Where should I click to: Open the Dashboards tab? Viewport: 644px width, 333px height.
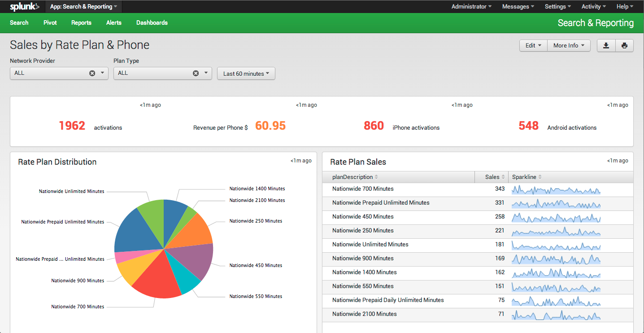click(152, 22)
